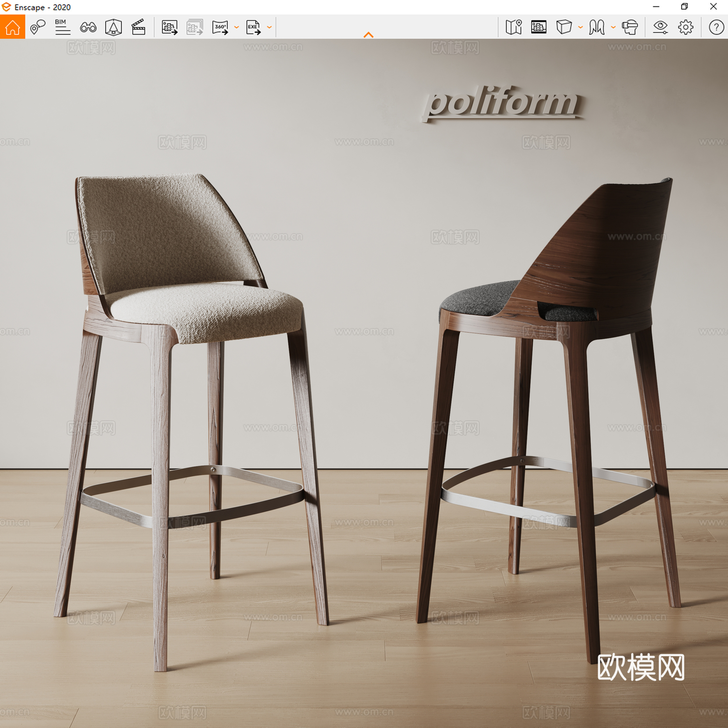Start a batch rendering export
728x728 pixels.
(x=195, y=27)
